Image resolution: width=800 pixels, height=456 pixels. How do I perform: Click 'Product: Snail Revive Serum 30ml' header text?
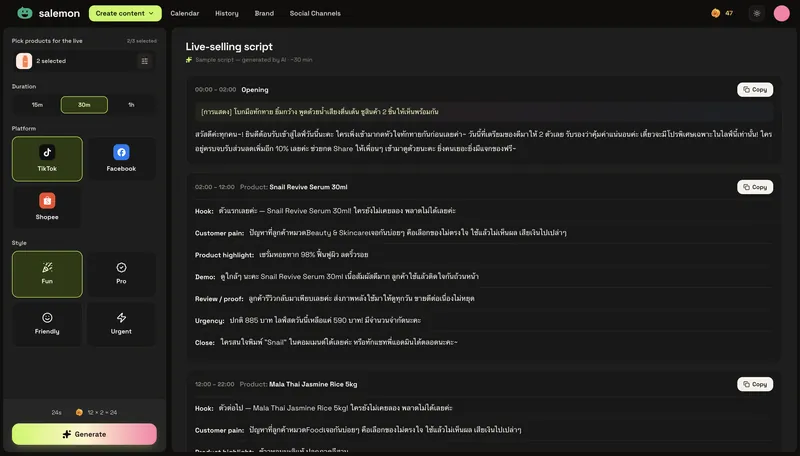(293, 187)
